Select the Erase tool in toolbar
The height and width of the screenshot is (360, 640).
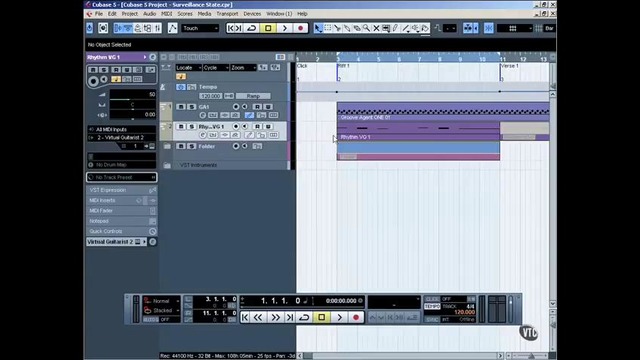point(357,28)
